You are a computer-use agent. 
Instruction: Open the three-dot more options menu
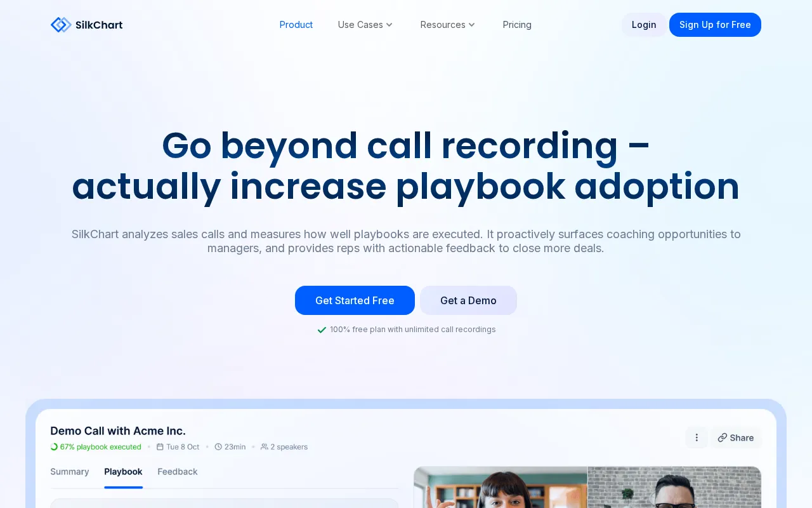click(x=697, y=438)
